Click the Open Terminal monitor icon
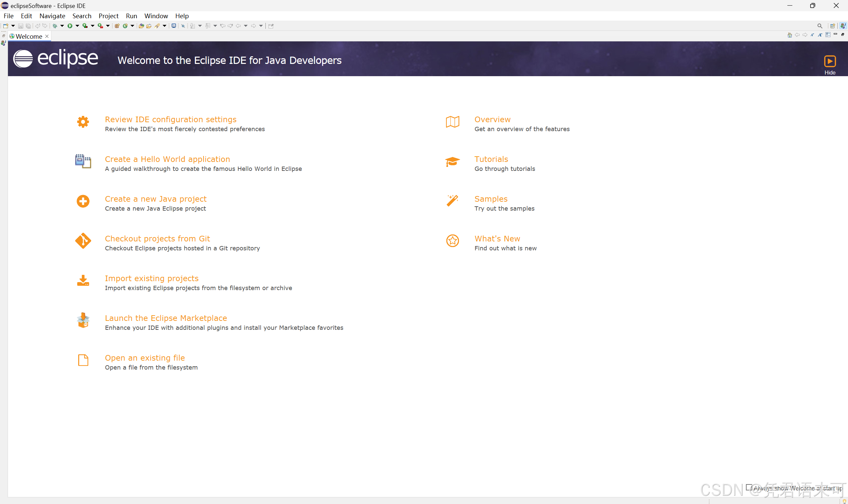Image resolution: width=848 pixels, height=504 pixels. tap(174, 26)
